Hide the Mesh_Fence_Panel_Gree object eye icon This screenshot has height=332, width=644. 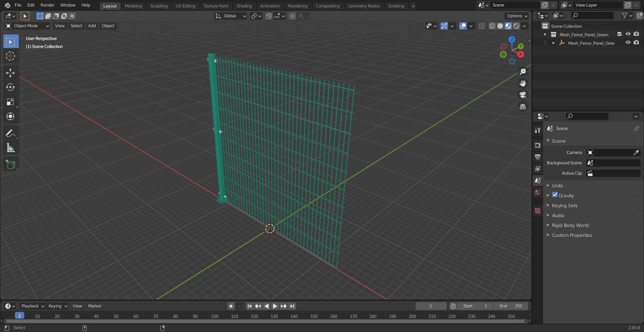click(628, 43)
